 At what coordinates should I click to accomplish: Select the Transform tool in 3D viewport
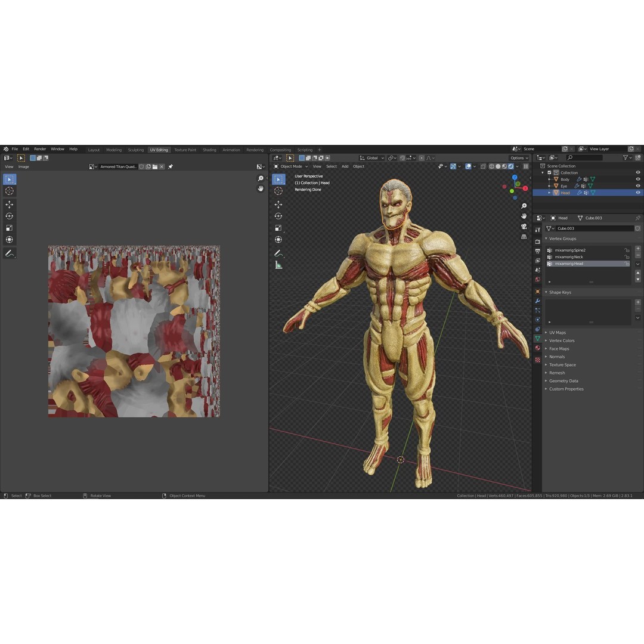tap(278, 240)
